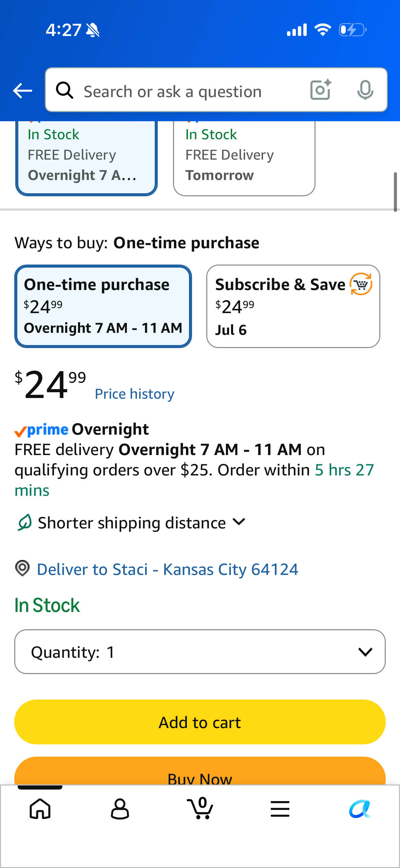400x868 pixels.
Task: Open camera lens search icon
Action: click(x=321, y=90)
